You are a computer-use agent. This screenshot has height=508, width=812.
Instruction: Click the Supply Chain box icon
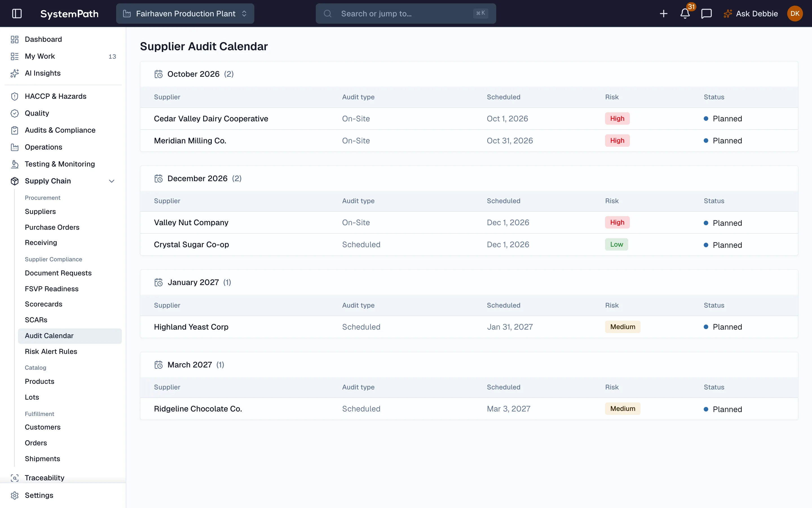click(x=14, y=181)
